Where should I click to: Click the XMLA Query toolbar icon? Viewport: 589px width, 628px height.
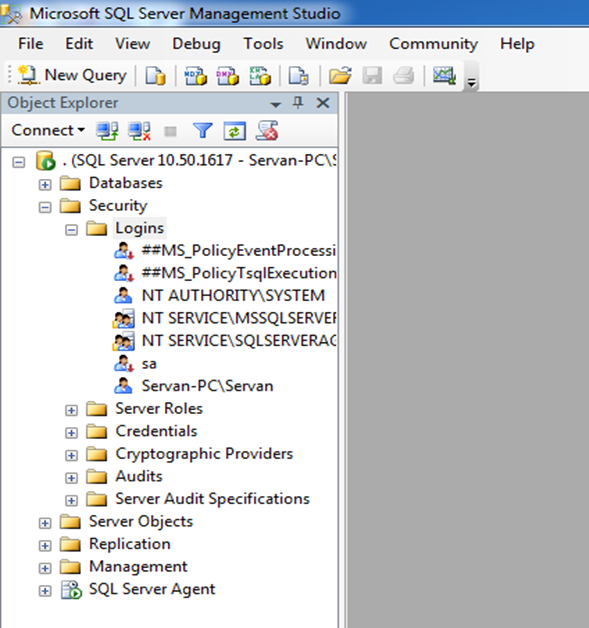[x=259, y=75]
